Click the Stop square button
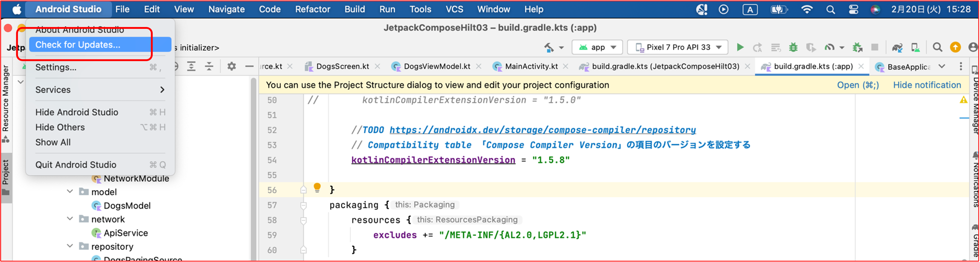Image resolution: width=980 pixels, height=262 pixels. pos(875,47)
